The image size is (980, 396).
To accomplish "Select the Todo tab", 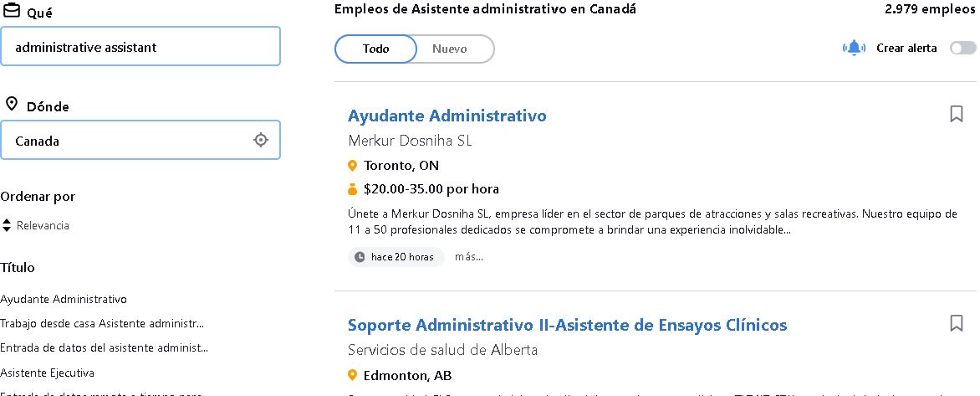I will (375, 49).
